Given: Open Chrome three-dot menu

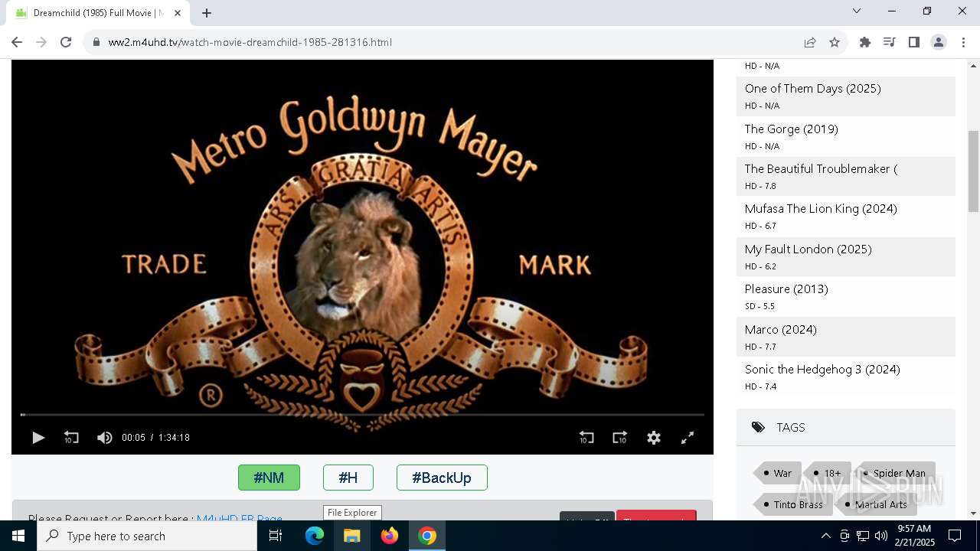Looking at the screenshot, I should click(963, 42).
